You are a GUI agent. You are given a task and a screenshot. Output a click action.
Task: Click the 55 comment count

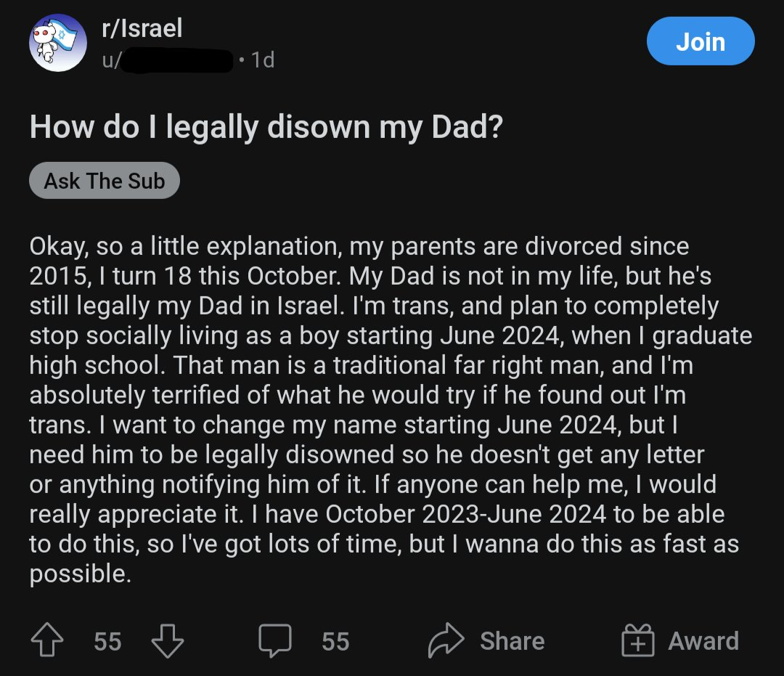[335, 641]
